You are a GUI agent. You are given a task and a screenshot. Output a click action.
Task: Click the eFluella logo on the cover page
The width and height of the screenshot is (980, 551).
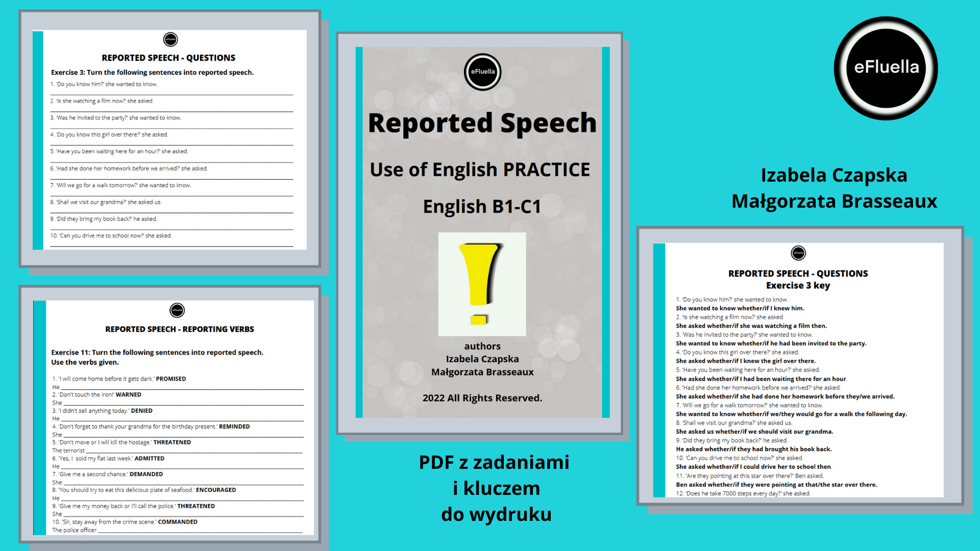tap(482, 72)
